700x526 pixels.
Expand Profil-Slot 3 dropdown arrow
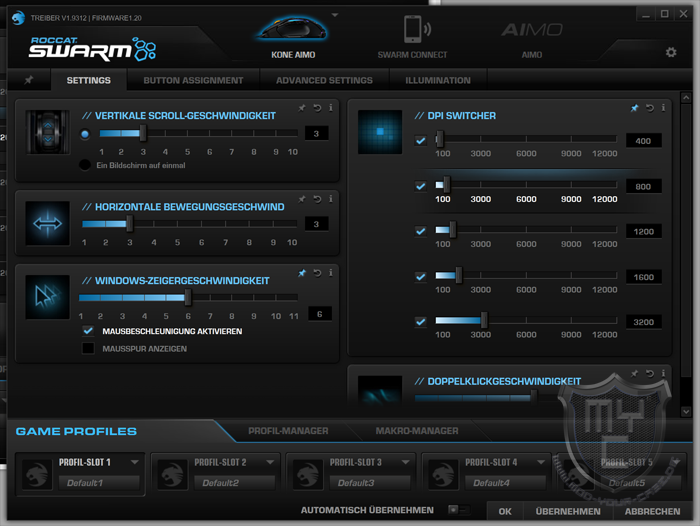coord(405,462)
